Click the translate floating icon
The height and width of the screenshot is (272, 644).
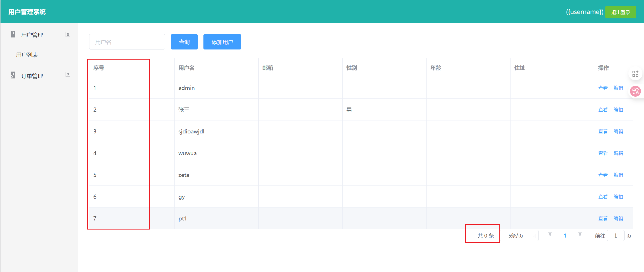[x=635, y=91]
